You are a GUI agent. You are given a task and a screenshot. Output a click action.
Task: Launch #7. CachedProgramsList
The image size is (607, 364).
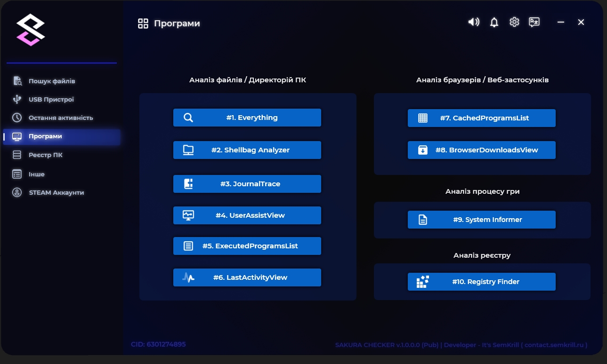[x=481, y=118]
